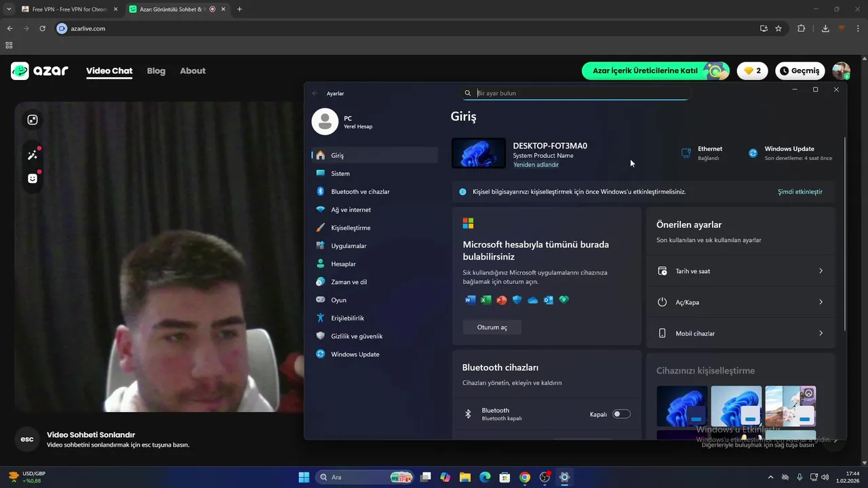868x488 pixels.
Task: Open USD/GBP widget on the taskbar
Action: 27,477
